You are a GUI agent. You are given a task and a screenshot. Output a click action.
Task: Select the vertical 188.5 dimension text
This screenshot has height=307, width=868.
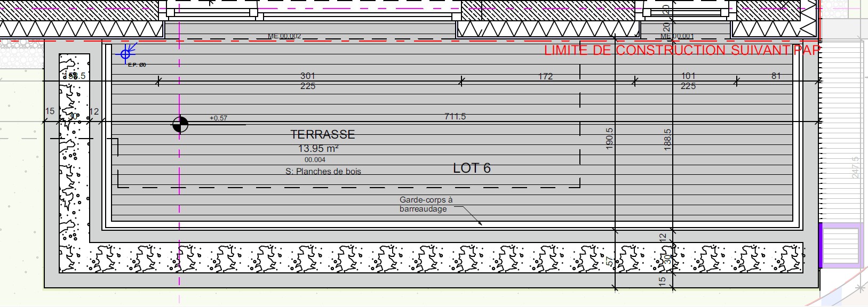(x=667, y=139)
